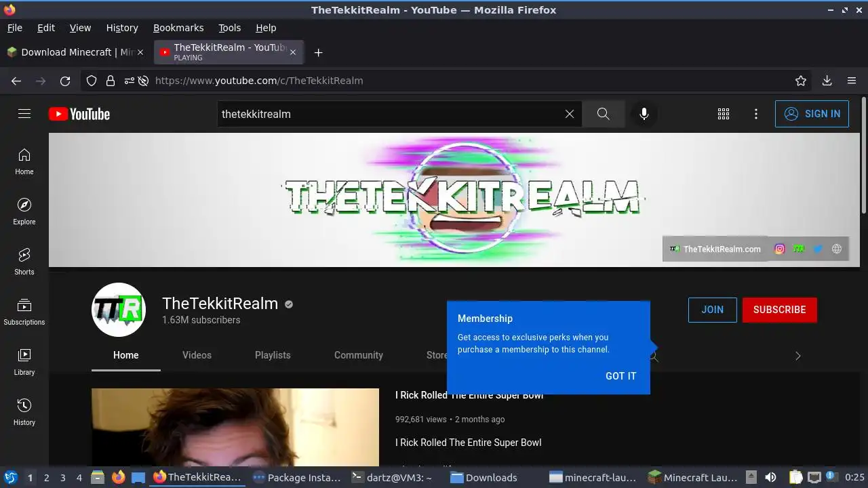Click the SIGN IN button

(812, 114)
